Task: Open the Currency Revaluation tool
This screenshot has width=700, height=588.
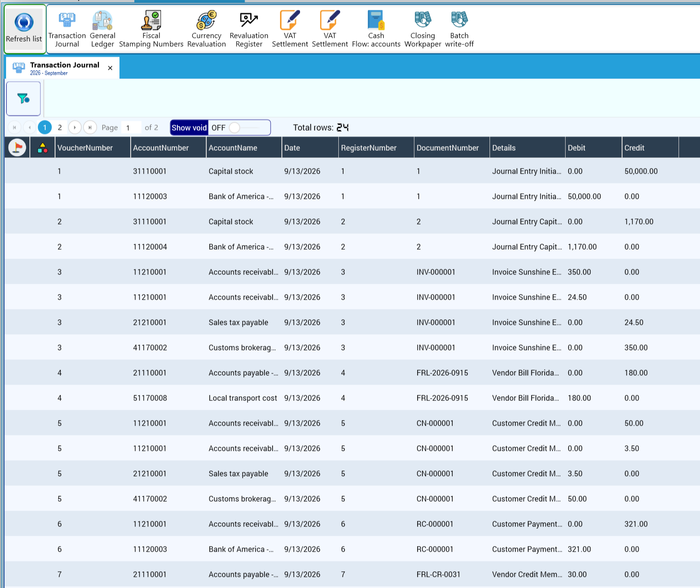Action: (x=206, y=30)
